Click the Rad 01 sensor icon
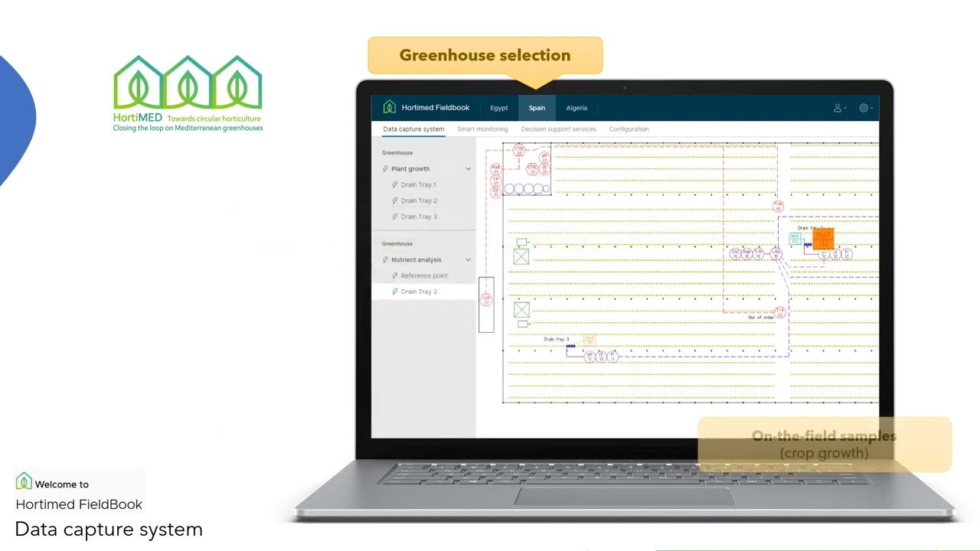 [x=495, y=169]
